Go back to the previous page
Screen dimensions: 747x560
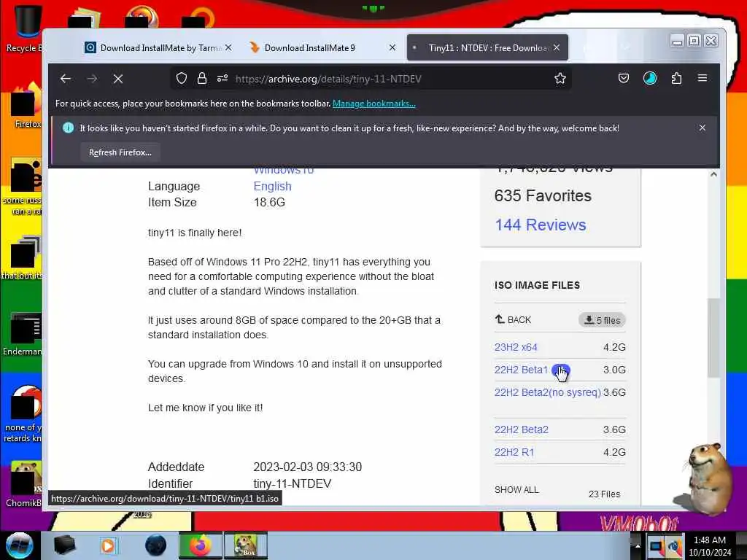click(x=66, y=79)
